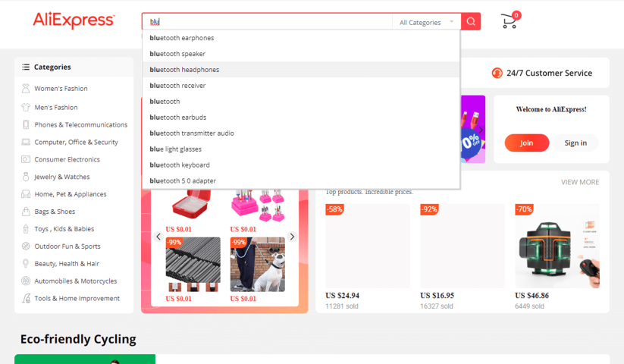
Task: Click the red search magnifier button
Action: click(x=471, y=21)
